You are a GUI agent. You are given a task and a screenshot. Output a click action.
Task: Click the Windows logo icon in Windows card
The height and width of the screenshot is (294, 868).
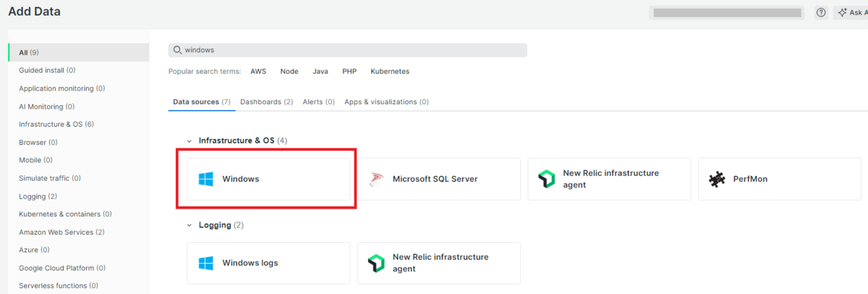[x=205, y=179]
